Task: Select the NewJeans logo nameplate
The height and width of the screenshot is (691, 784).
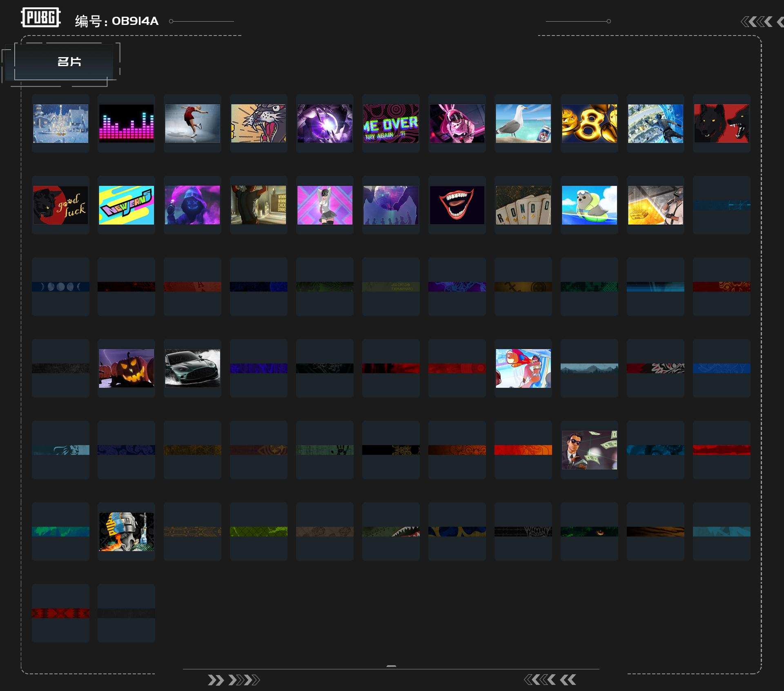Action: tap(127, 205)
